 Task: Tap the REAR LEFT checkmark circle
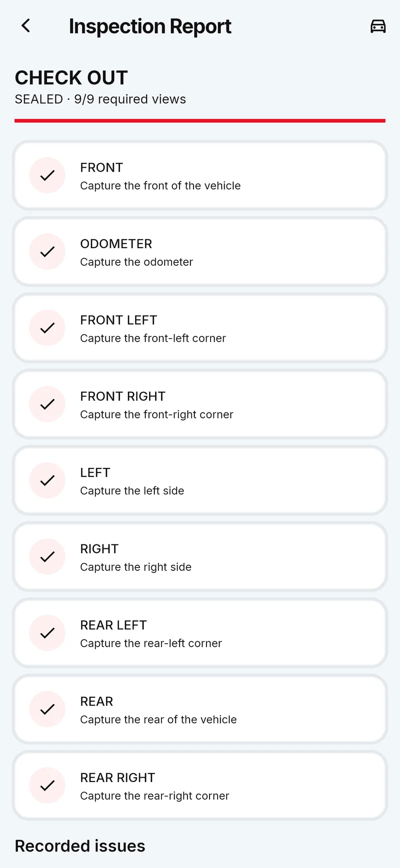pyautogui.click(x=47, y=633)
